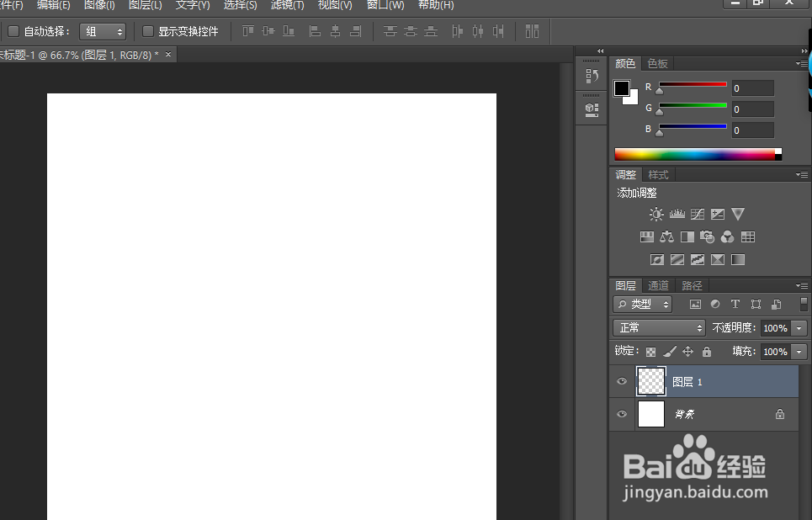This screenshot has height=520, width=812.
Task: Add a Color Balance adjustment layer
Action: click(x=667, y=236)
